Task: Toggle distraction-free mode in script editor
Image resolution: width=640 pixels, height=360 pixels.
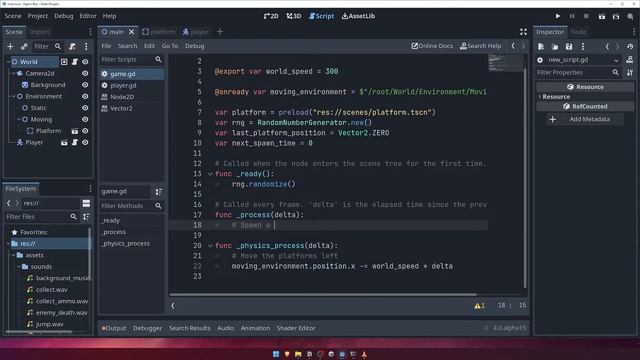Action: [x=523, y=32]
